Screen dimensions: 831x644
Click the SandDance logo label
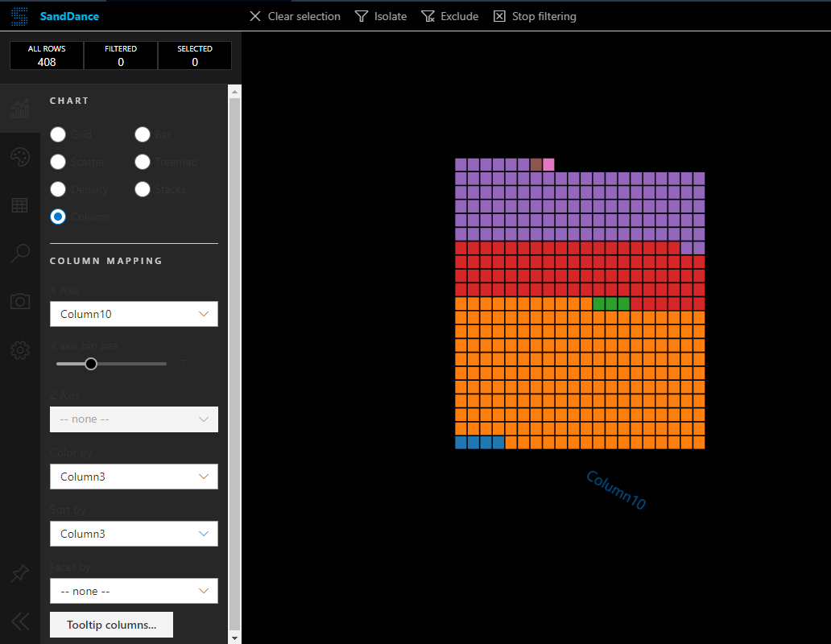[68, 15]
